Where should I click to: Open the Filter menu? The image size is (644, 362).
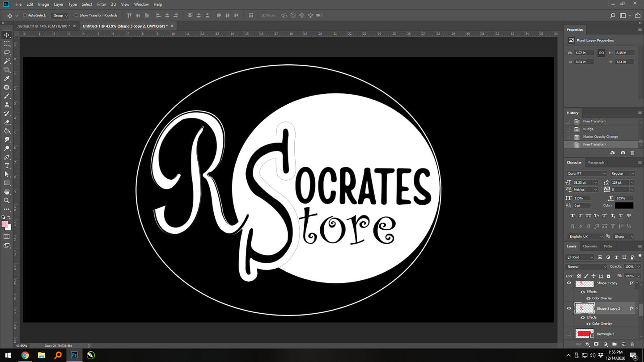(102, 4)
